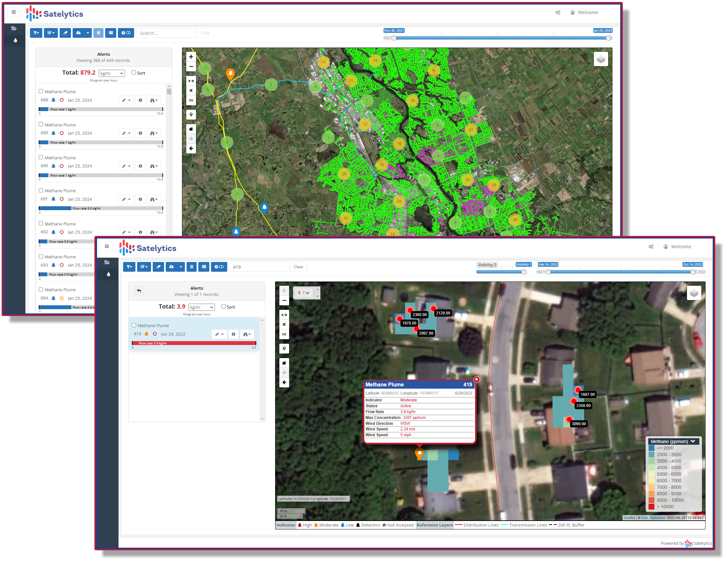Click the eraser icon in lower toolbar

pos(158,267)
